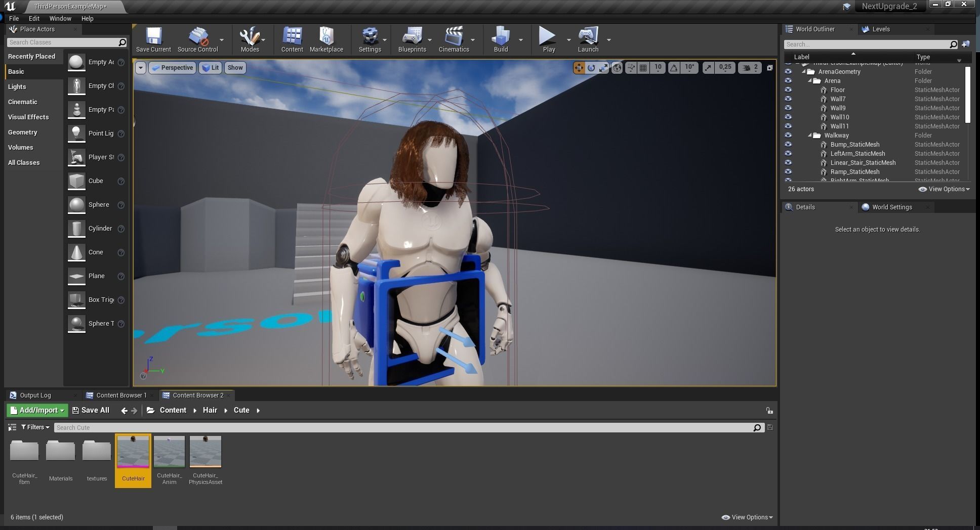This screenshot has height=530, width=980.
Task: Toggle visibility of Ramp_StaticMesh
Action: click(788, 172)
